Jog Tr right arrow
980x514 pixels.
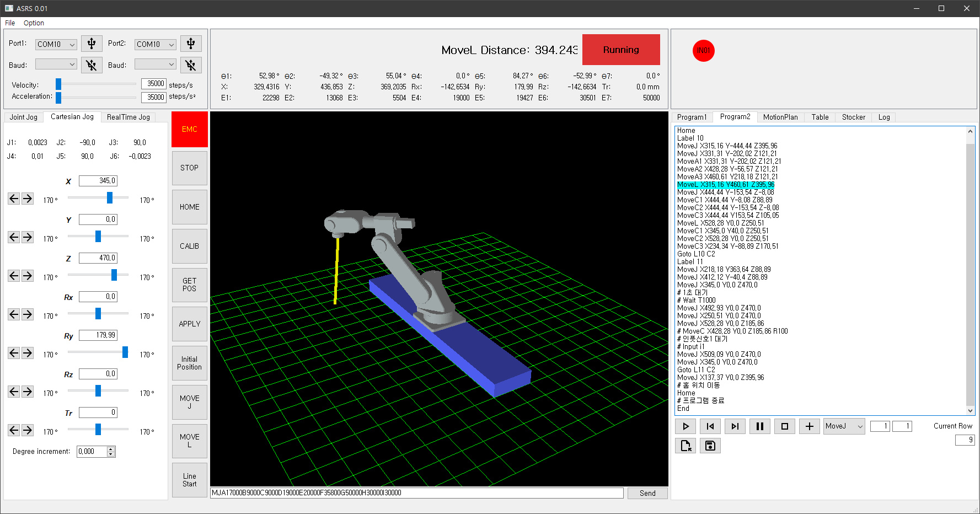pyautogui.click(x=27, y=430)
